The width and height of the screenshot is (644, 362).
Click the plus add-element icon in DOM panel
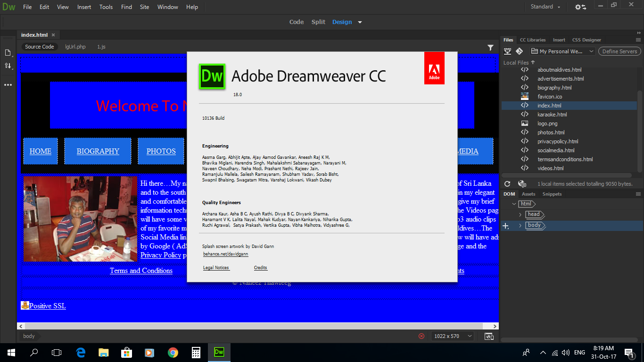click(x=506, y=226)
